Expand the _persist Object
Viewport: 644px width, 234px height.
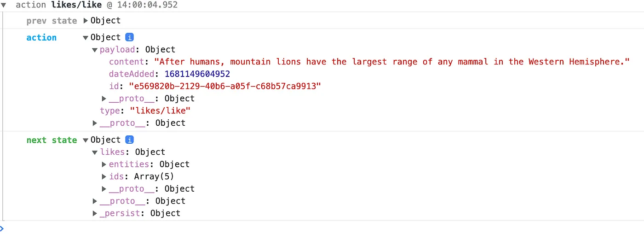tap(95, 213)
